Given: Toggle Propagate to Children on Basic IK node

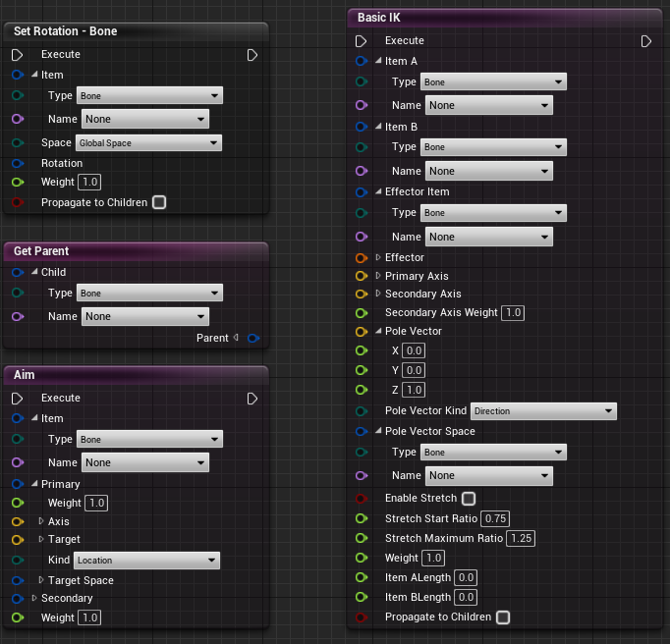Looking at the screenshot, I should tap(503, 617).
